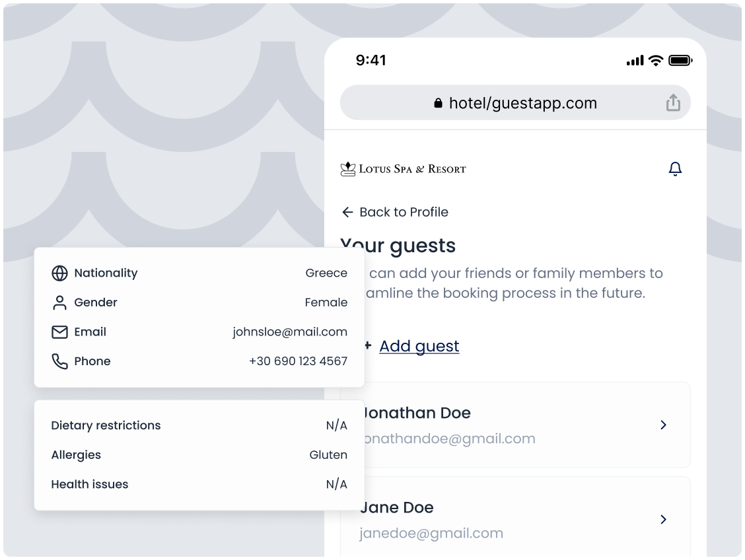
Task: Click johnsloe@mail.com email value
Action: [290, 332]
